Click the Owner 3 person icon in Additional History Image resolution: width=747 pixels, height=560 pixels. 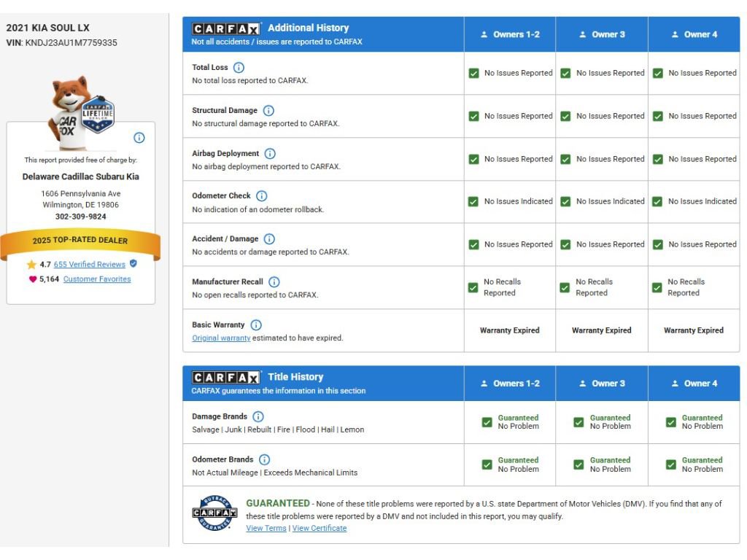click(583, 34)
